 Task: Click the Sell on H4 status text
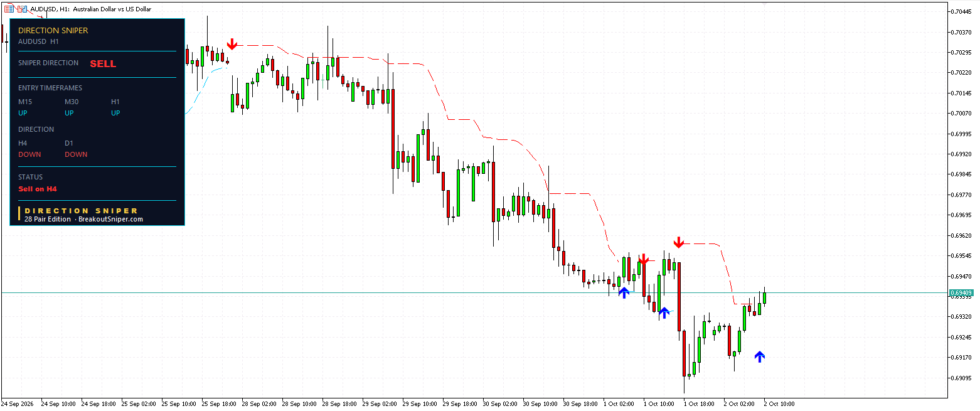[x=38, y=189]
